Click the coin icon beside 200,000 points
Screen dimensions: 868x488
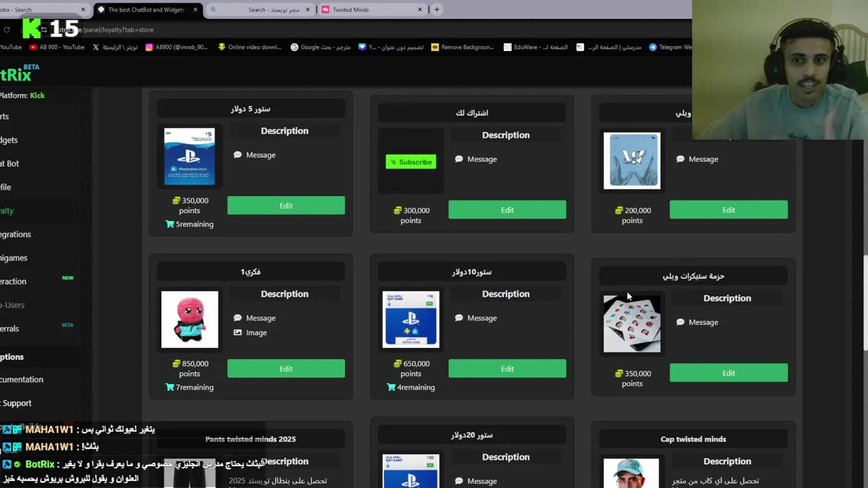[619, 211]
